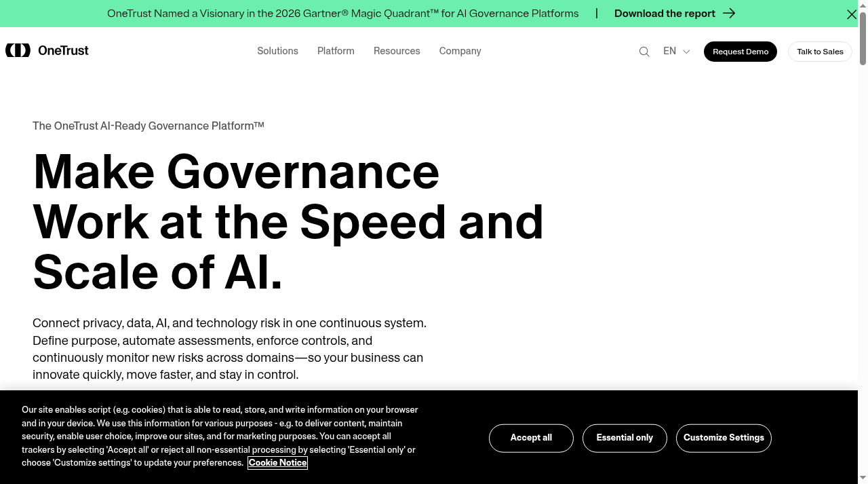Click the 'Make Governance Work' headline

[288, 221]
